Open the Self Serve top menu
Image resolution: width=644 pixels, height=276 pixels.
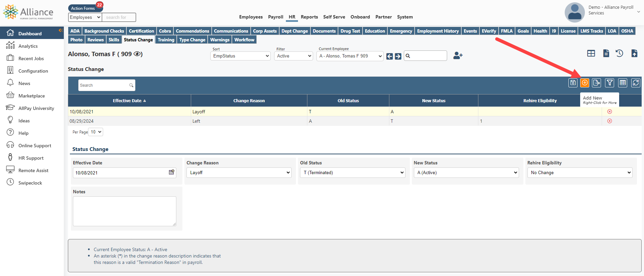(334, 17)
